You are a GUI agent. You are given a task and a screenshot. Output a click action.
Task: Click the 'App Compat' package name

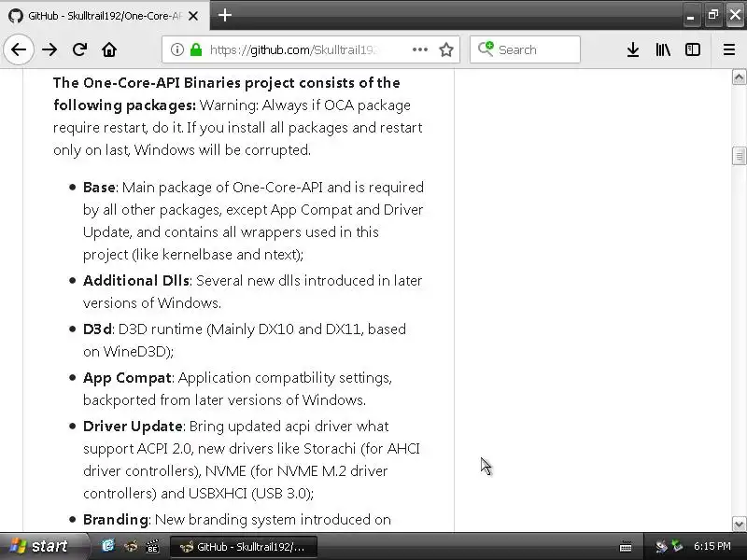[x=127, y=378]
